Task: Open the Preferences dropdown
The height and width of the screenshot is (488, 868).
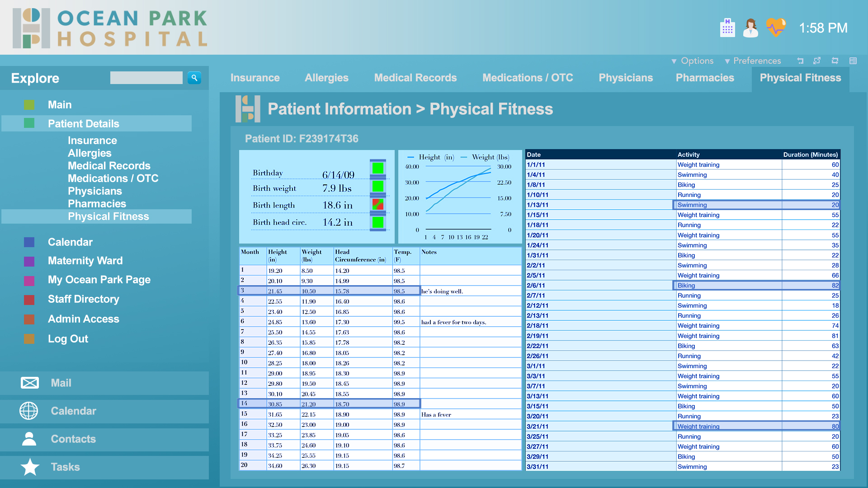Action: pos(753,61)
